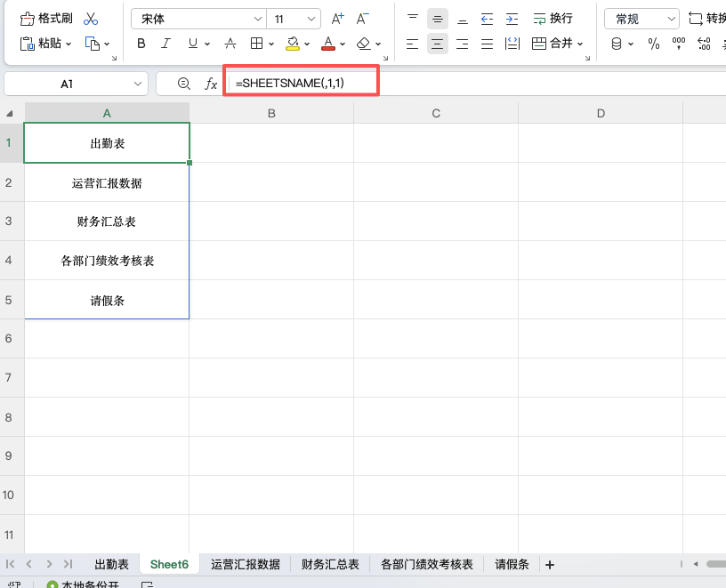726x588 pixels.
Task: Apply red font color
Action: point(328,44)
